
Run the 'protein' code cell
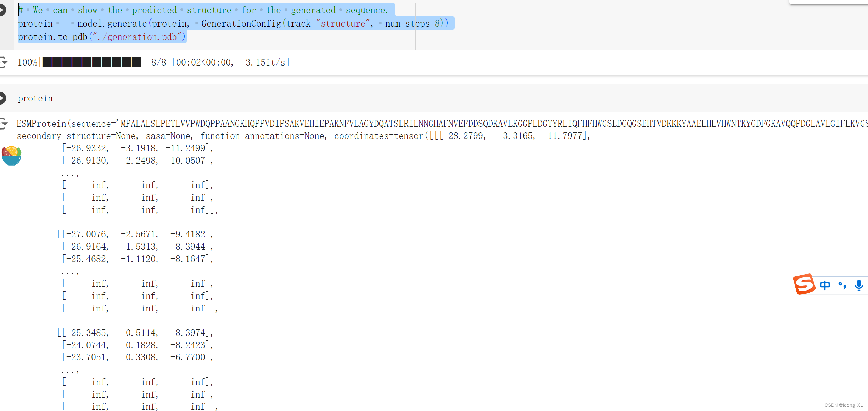[x=2, y=98]
